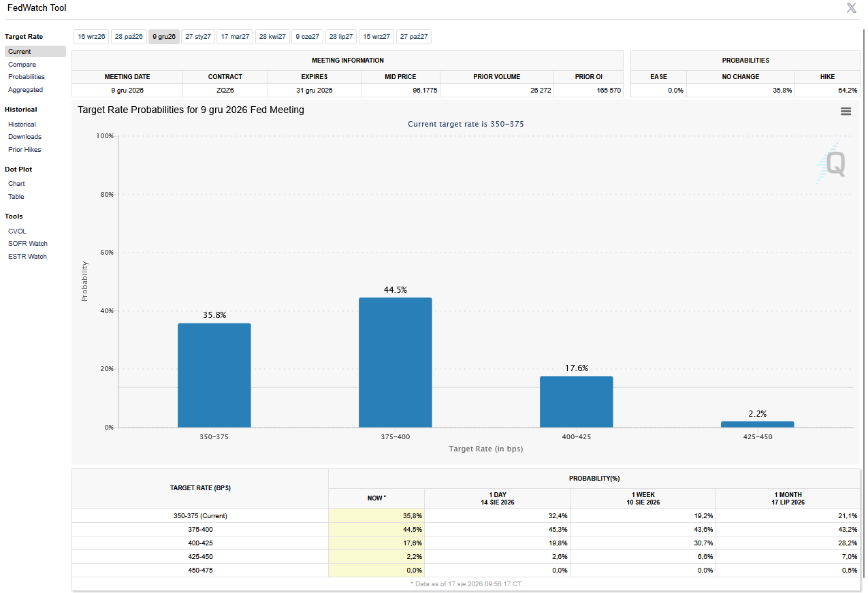868x593 pixels.
Task: Click the 375-400 probability bar
Action: [395, 362]
